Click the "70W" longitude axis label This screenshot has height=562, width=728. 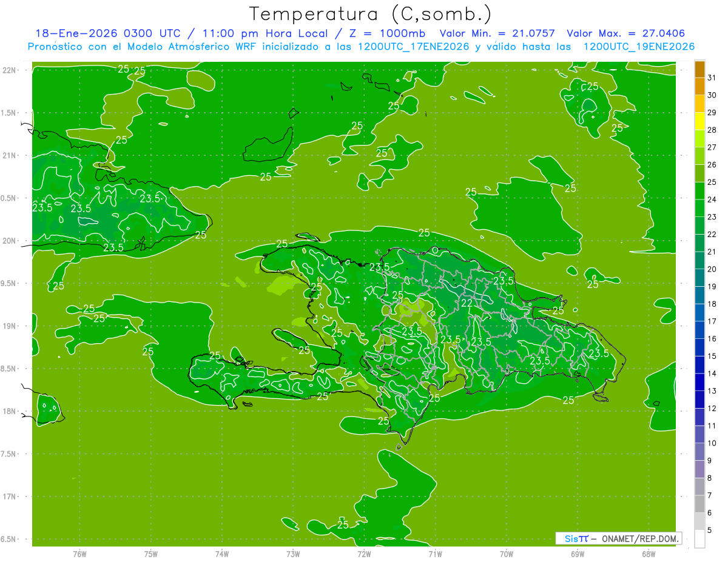click(x=507, y=554)
